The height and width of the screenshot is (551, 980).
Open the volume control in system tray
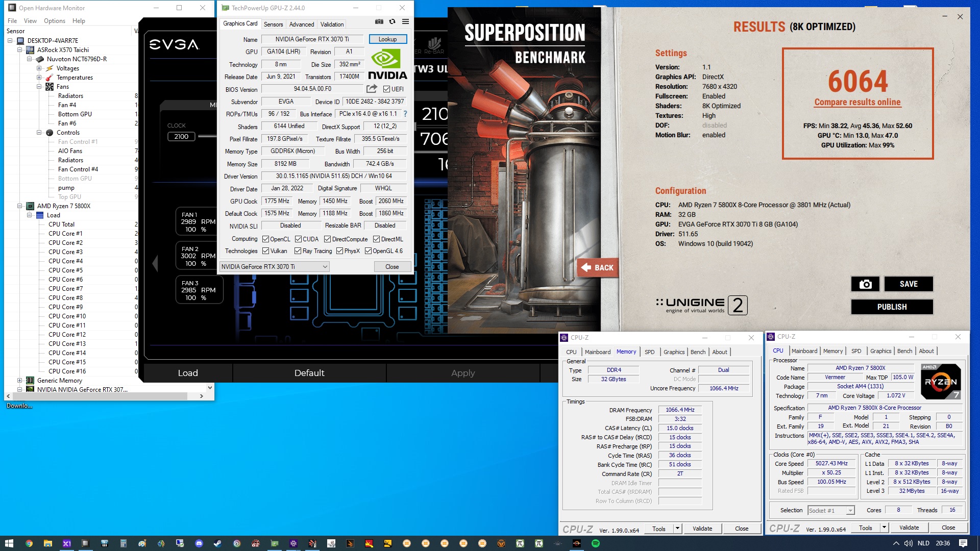click(x=909, y=543)
